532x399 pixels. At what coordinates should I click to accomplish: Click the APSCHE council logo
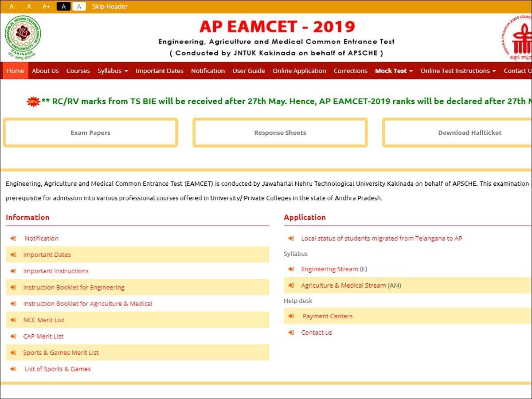(x=517, y=38)
